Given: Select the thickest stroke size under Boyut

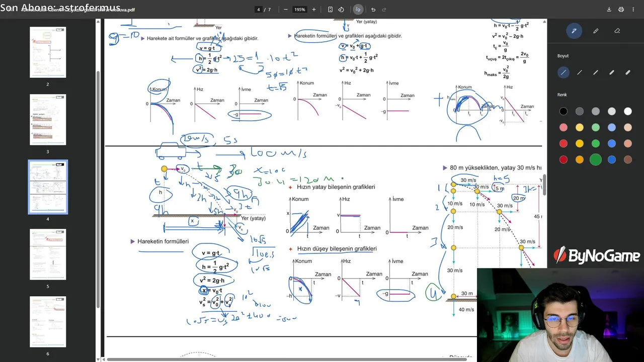Looking at the screenshot, I should 628,72.
